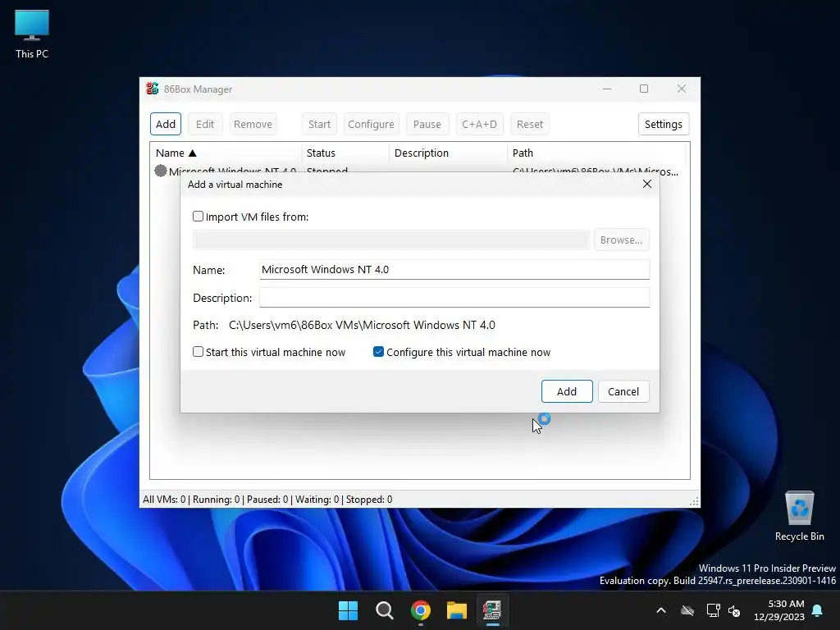Open 86Box Manager Settings

[x=663, y=125]
